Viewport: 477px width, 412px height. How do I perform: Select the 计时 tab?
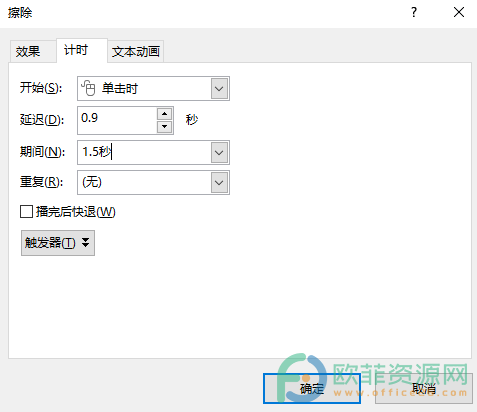tap(82, 50)
